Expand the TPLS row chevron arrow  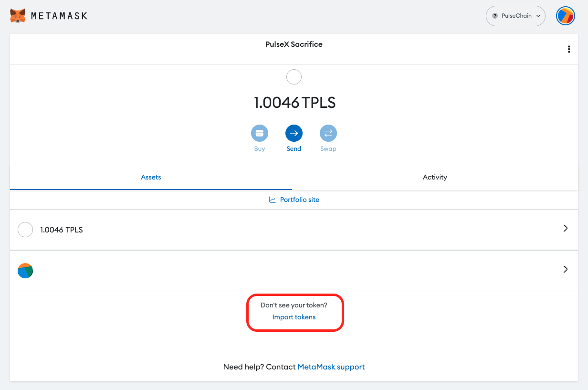[566, 229]
